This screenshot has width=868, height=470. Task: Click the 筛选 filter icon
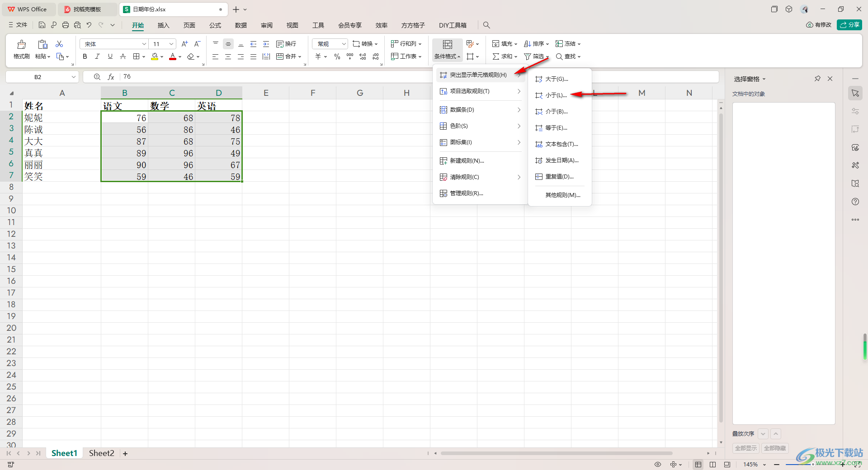[528, 56]
